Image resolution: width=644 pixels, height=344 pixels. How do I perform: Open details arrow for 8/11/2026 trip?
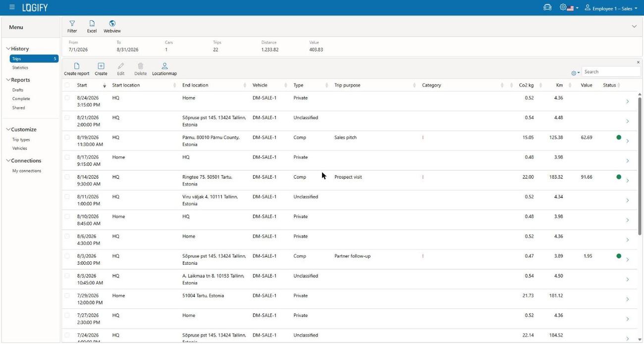coord(628,200)
